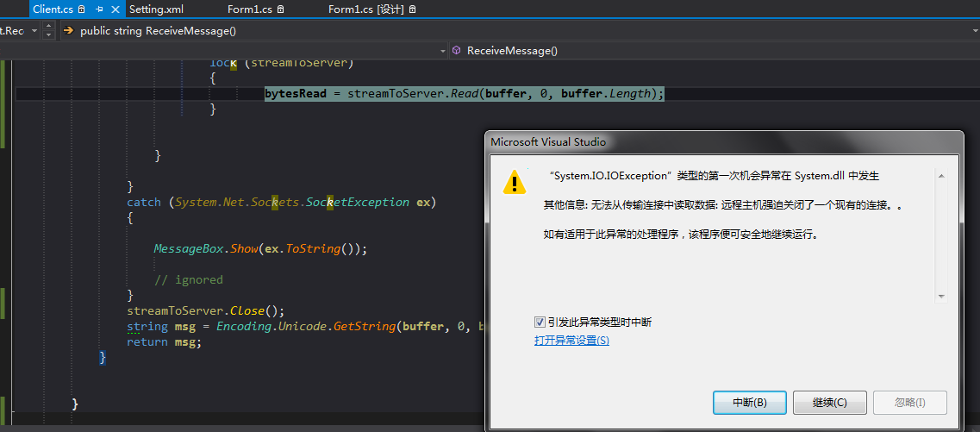Close the Client.cs tab
The width and height of the screenshot is (980, 432).
pyautogui.click(x=115, y=9)
